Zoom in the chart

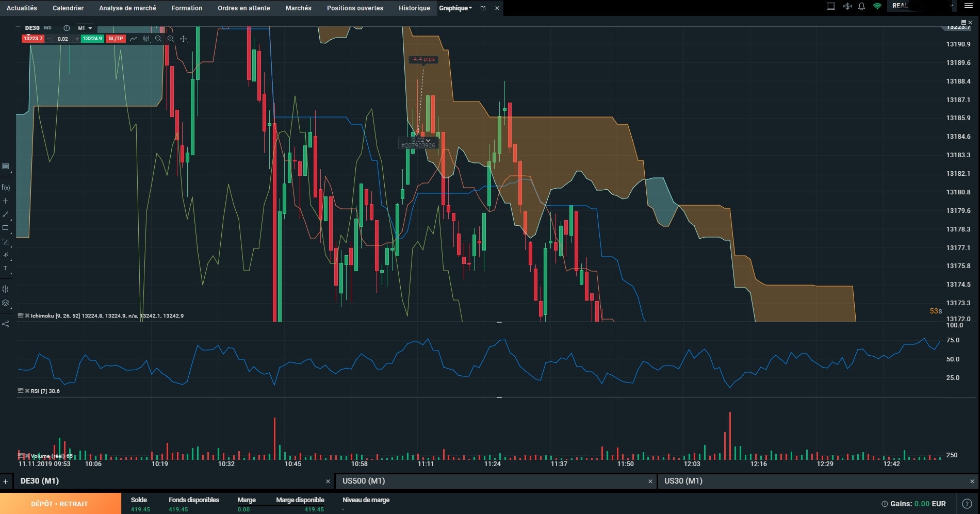171,39
